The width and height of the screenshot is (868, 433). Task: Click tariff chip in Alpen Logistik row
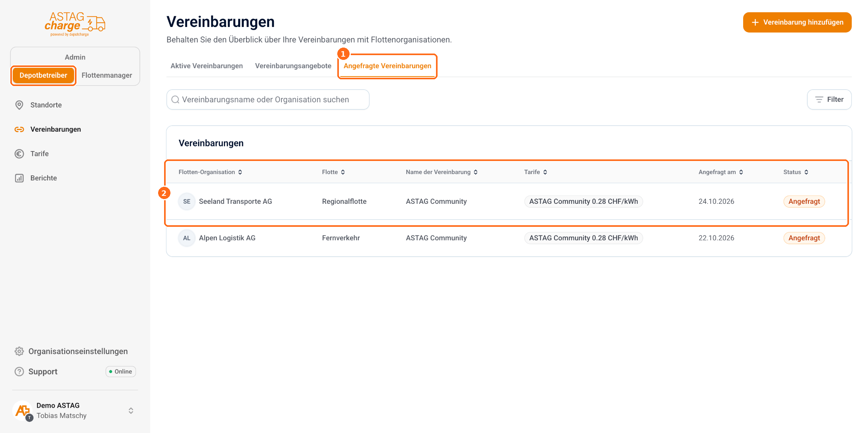[x=583, y=238]
